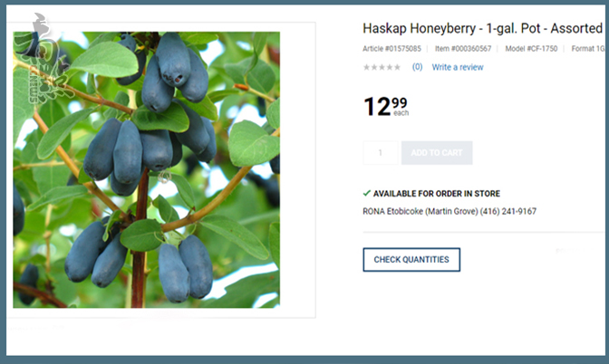Image resolution: width=609 pixels, height=364 pixels.
Task: Click AVAILABLE FOR ORDER IN STORE status
Action: pyautogui.click(x=437, y=193)
